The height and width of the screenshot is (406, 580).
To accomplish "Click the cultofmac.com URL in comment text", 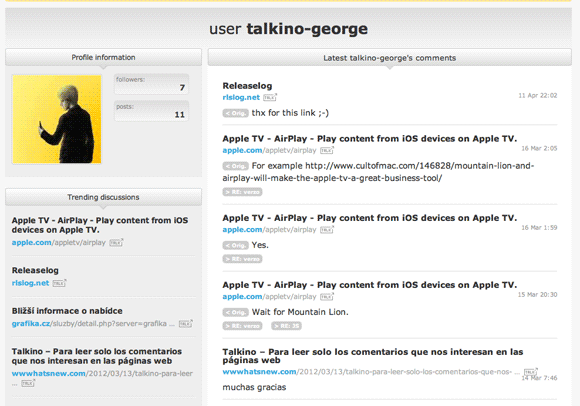I will tap(378, 172).
